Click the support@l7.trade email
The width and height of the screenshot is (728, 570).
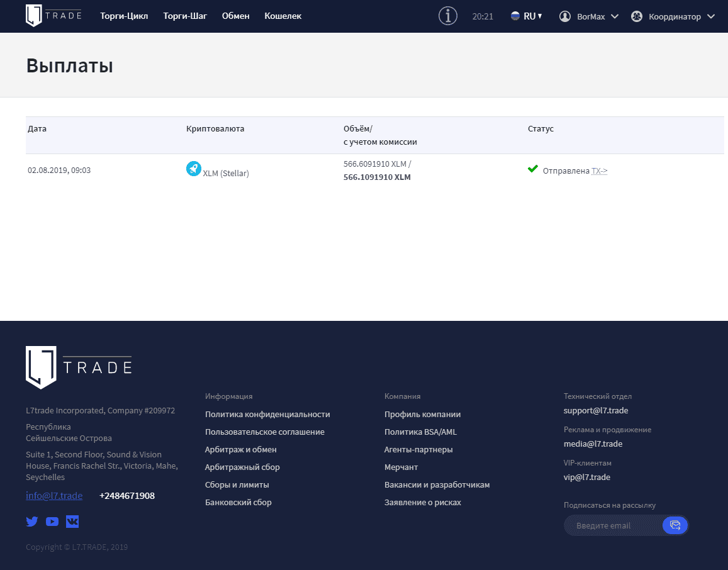click(x=596, y=410)
